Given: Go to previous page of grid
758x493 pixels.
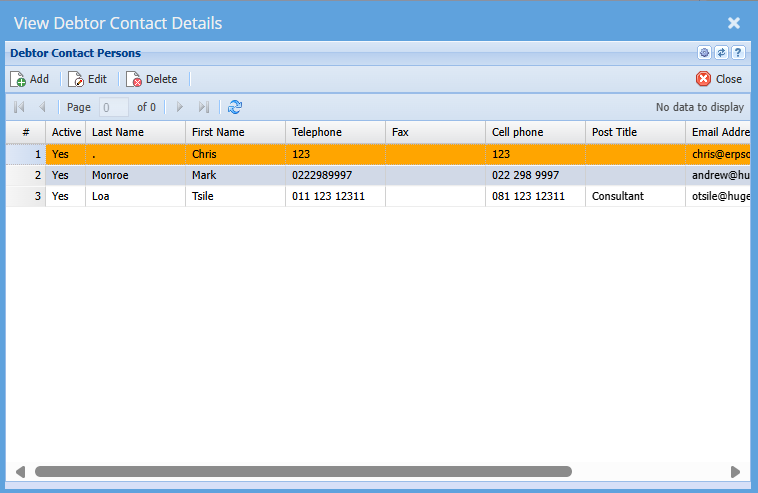Looking at the screenshot, I should coord(42,107).
